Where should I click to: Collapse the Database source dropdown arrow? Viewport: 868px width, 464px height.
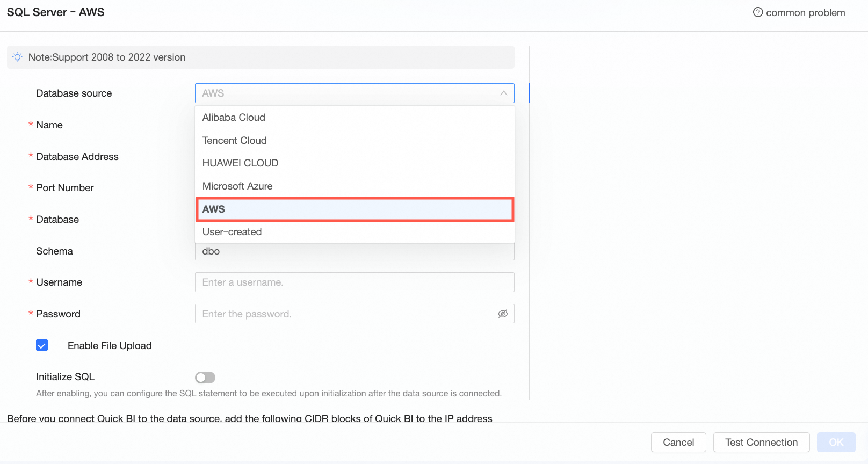point(503,93)
